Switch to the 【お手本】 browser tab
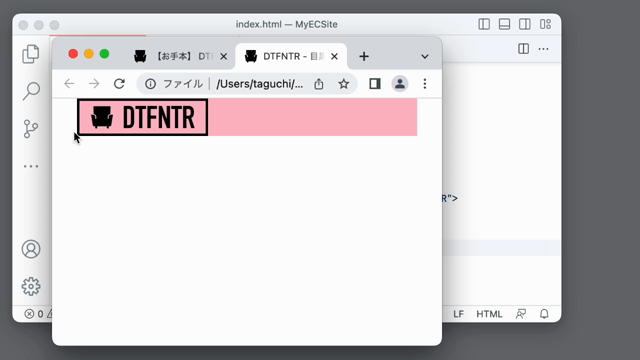Screen dimensions: 640x360 pyautogui.click(x=180, y=56)
